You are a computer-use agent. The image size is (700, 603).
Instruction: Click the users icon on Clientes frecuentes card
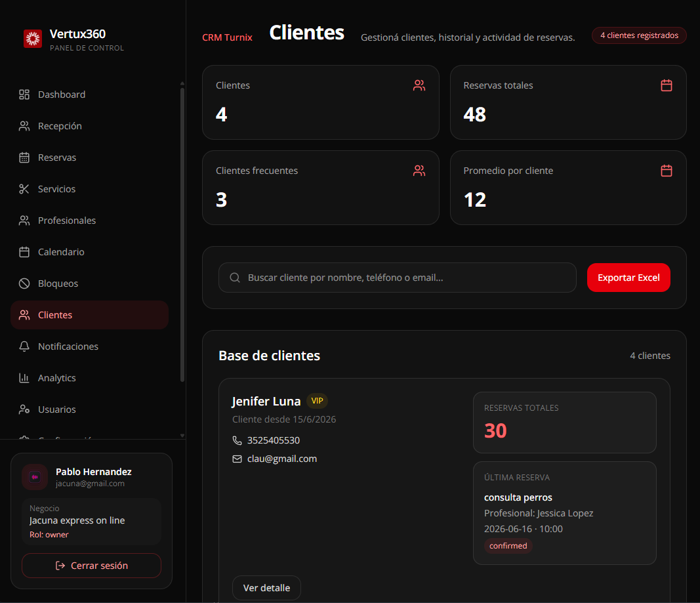coord(419,171)
